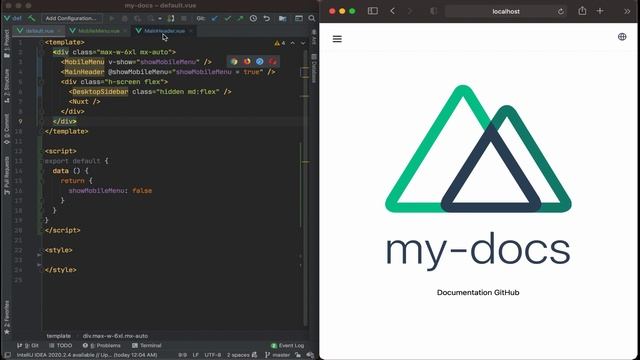Open the Structure tool window
The height and width of the screenshot is (360, 640).
point(7,85)
